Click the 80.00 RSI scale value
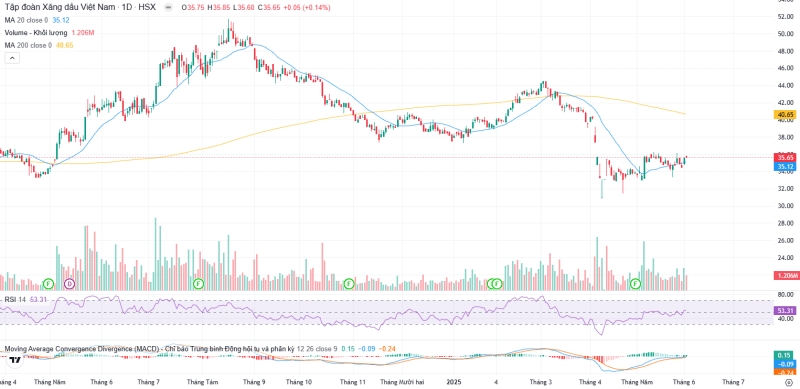Image resolution: width=800 pixels, height=389 pixels. tap(785, 295)
